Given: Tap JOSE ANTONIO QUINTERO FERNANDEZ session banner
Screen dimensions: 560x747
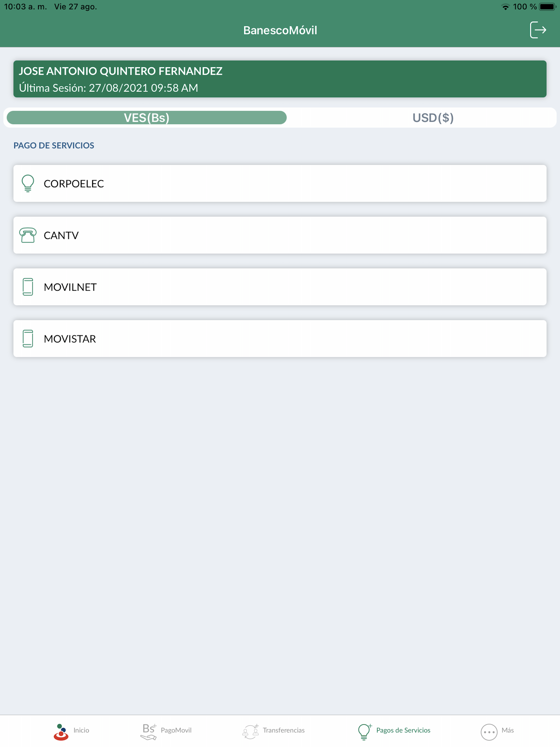Looking at the screenshot, I should click(280, 79).
